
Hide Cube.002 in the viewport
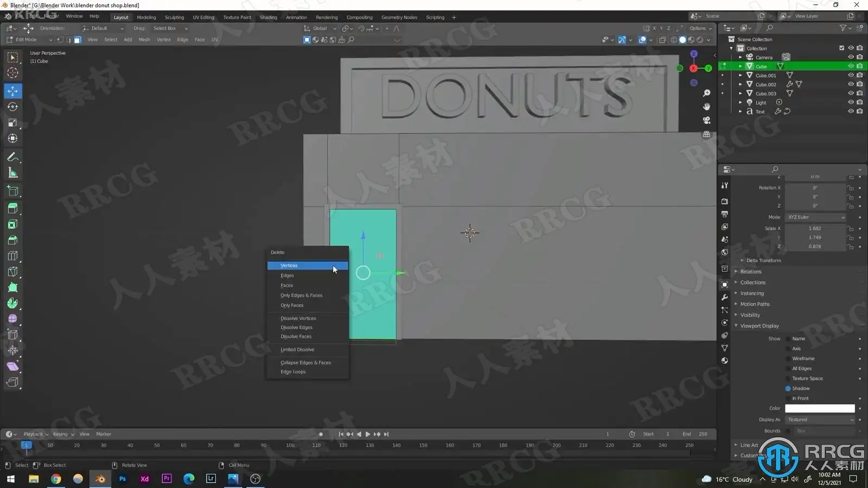point(851,84)
